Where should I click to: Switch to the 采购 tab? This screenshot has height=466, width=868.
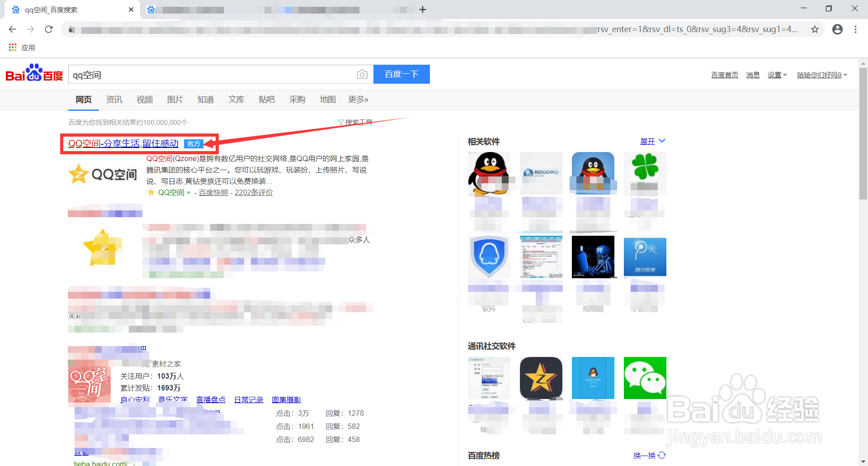pyautogui.click(x=297, y=100)
